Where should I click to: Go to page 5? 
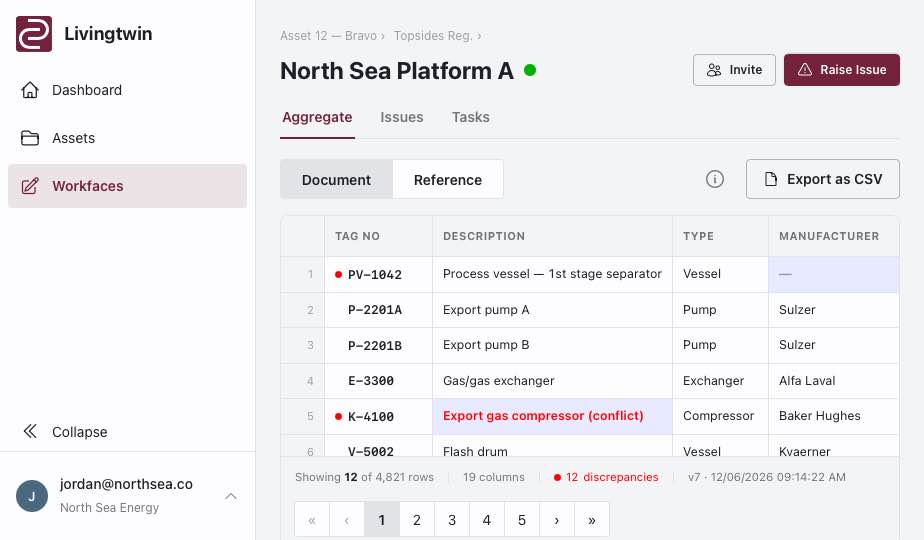click(522, 519)
